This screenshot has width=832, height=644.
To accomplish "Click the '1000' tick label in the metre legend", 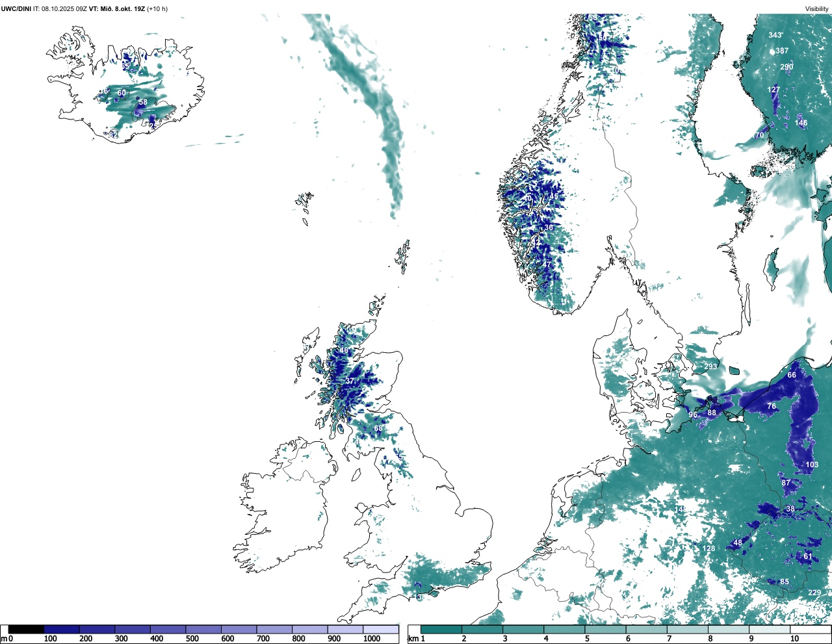I will tap(372, 639).
